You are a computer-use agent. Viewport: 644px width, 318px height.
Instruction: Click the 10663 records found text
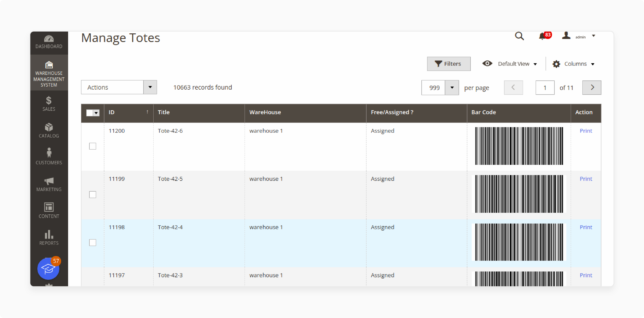(x=203, y=87)
